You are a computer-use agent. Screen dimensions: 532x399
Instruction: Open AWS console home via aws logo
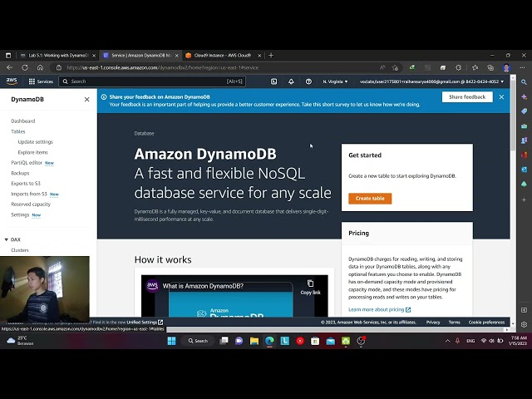click(x=12, y=81)
